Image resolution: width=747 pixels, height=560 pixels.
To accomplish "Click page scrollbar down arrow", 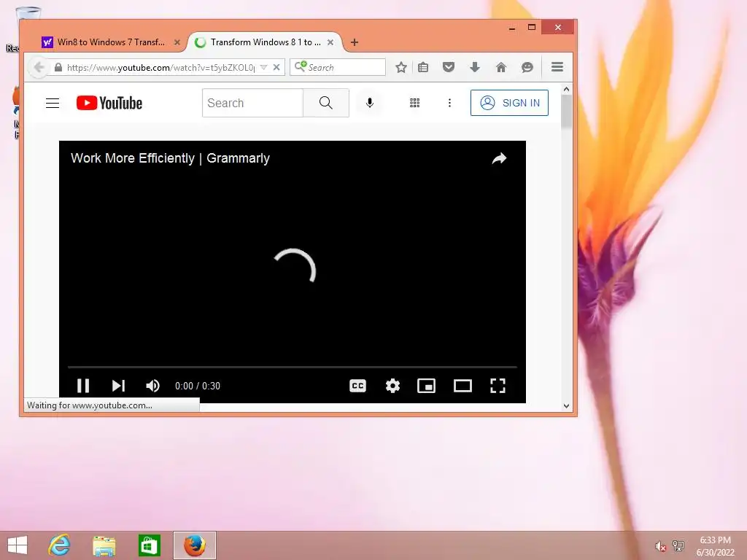I will tap(566, 406).
